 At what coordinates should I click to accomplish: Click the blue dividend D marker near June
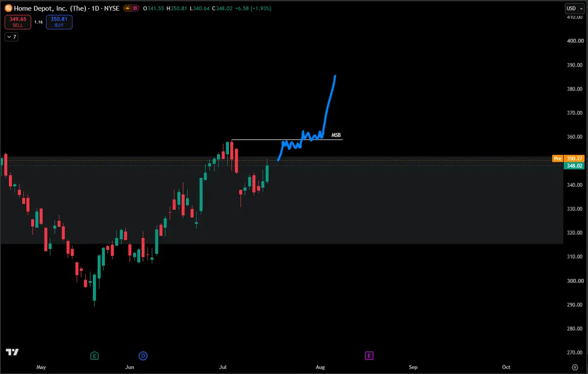[x=143, y=355]
